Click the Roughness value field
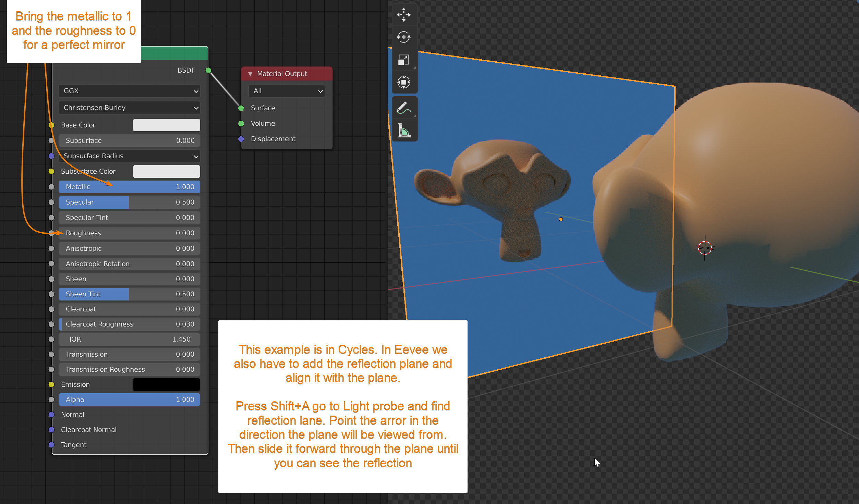The width and height of the screenshot is (859, 504). click(130, 233)
